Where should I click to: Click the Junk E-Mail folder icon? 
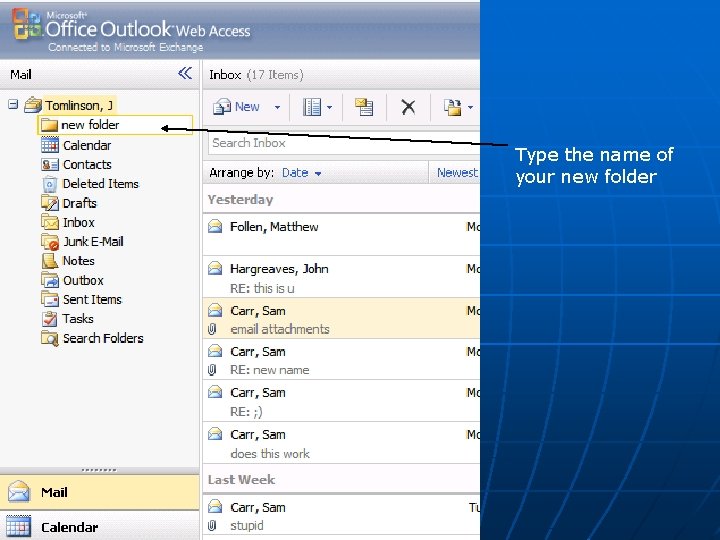tap(50, 242)
